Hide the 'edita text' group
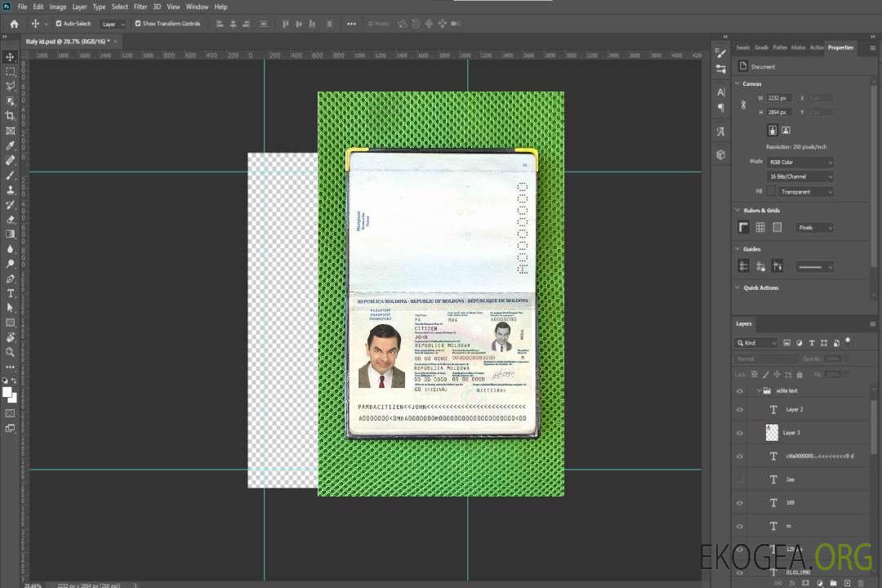 tap(740, 391)
